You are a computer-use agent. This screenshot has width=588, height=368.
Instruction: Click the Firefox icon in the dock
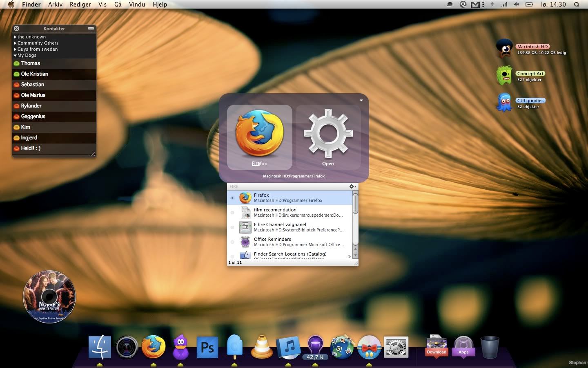(154, 347)
